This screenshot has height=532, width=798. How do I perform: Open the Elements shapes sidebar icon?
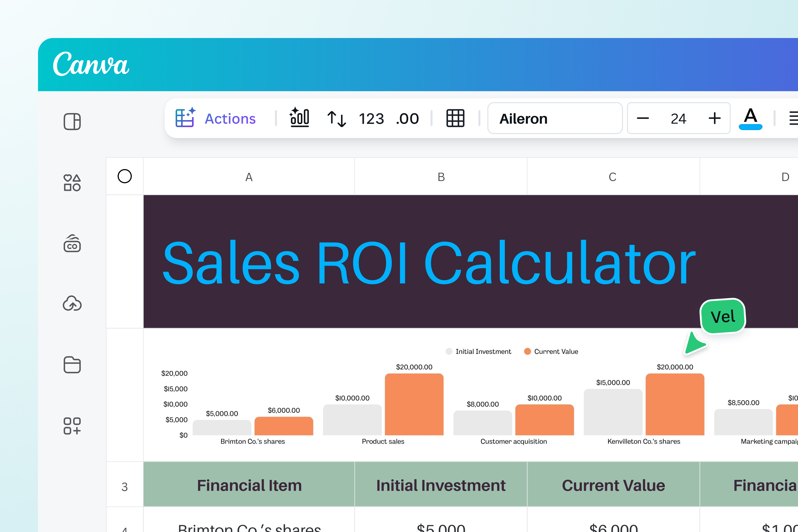coord(72,183)
